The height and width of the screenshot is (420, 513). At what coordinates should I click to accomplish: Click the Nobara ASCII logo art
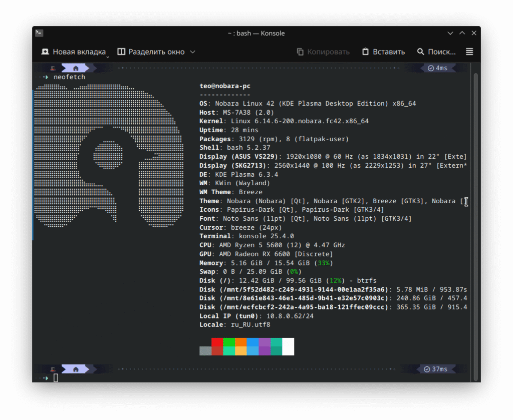(109, 156)
